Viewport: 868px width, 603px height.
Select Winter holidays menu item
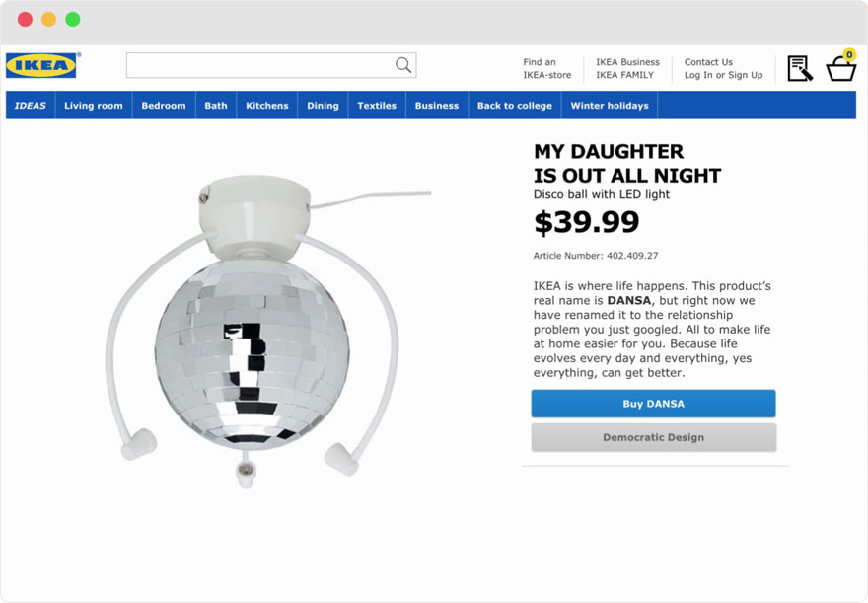pos(610,106)
